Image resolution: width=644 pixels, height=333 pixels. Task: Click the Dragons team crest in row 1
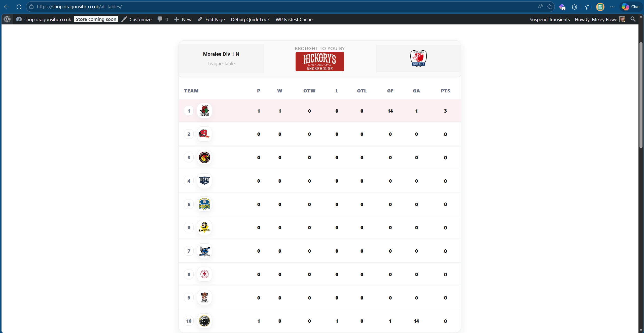point(204,111)
